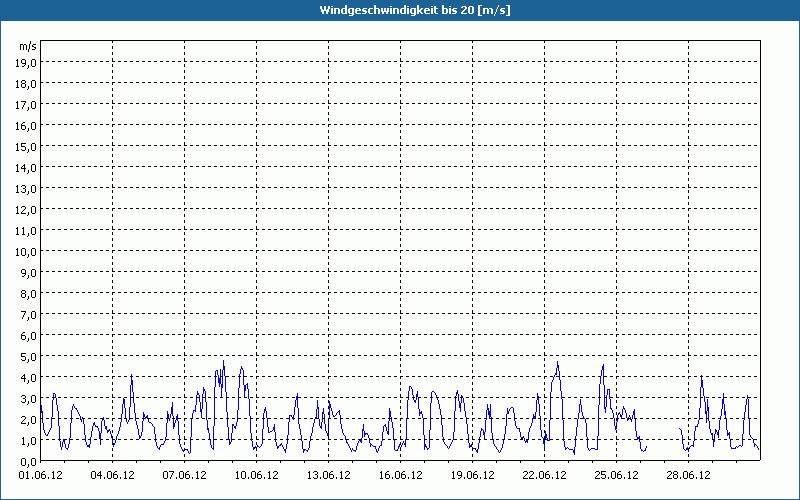Click the 13,0 y-axis label
Image resolution: width=800 pixels, height=500 pixels.
click(x=26, y=189)
